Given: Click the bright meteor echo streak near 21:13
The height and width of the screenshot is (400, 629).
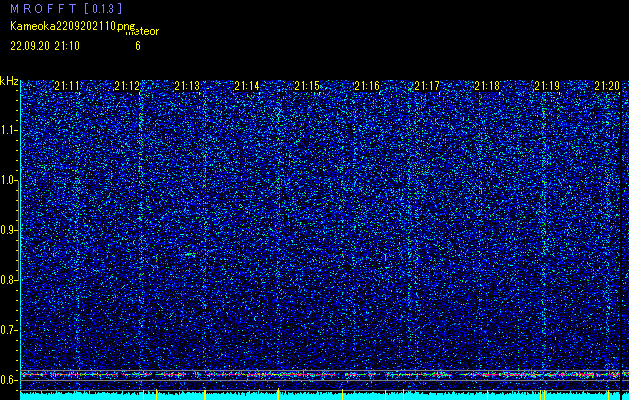Looking at the screenshot, I should pos(190,254).
